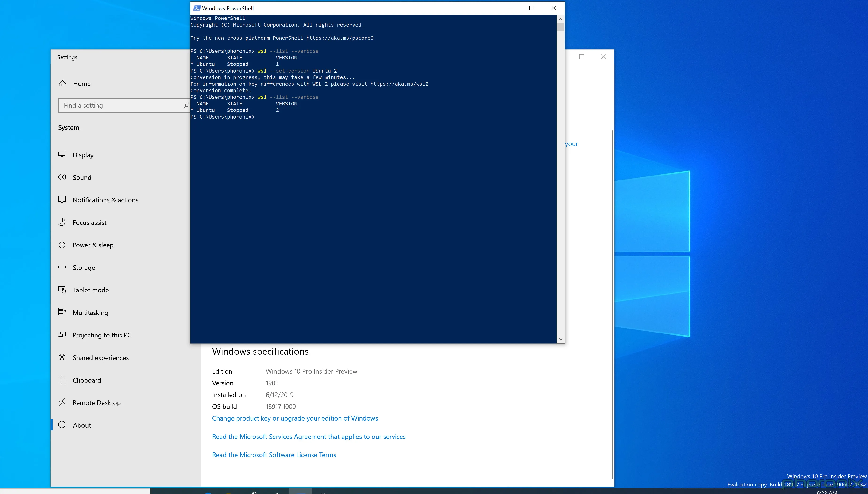Screen dimensions: 868x494
Task: Read the Microsoft Software License Terms
Action: 274,455
